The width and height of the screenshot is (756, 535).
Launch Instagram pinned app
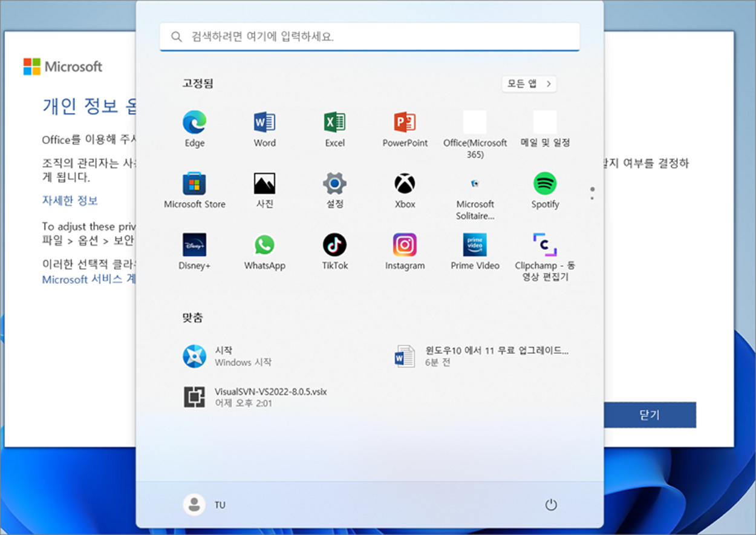[405, 252]
